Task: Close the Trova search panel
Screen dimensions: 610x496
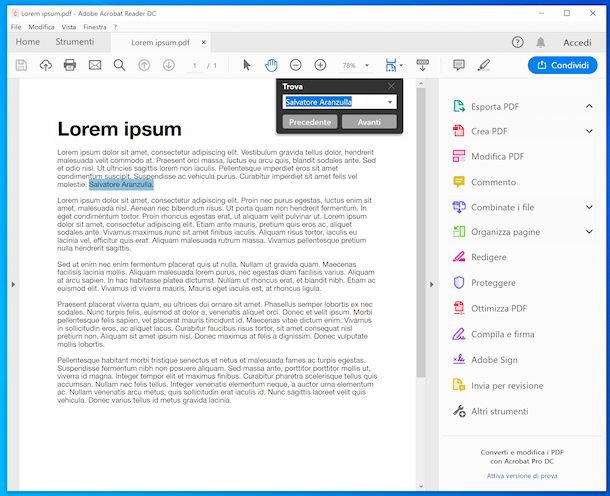Action: click(391, 87)
